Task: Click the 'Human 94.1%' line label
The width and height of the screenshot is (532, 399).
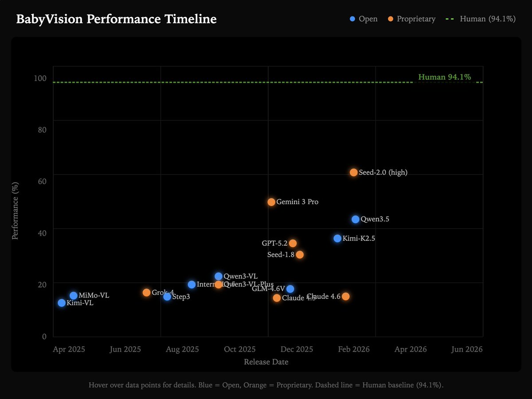Action: pyautogui.click(x=445, y=77)
